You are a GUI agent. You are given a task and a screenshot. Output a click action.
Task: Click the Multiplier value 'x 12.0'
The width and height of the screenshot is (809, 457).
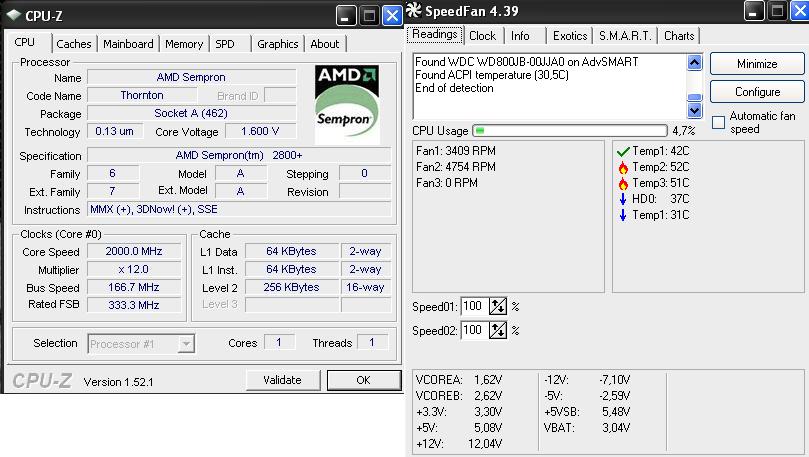(x=134, y=269)
